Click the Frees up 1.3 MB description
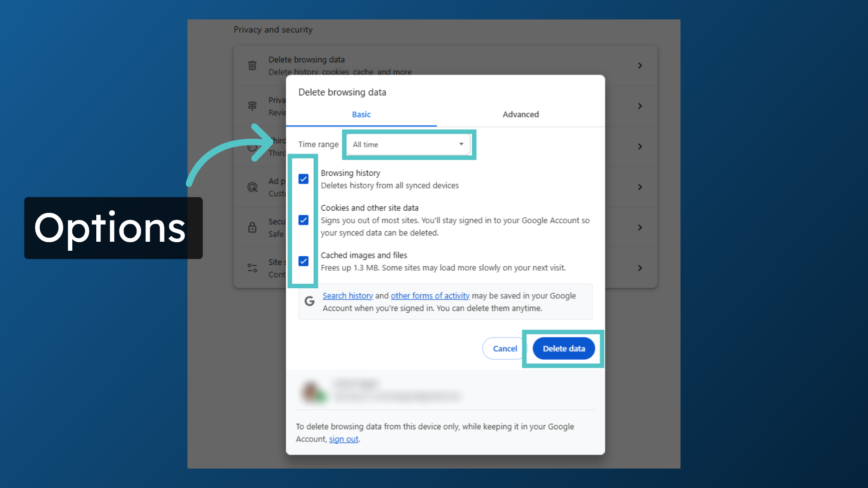 [443, 268]
